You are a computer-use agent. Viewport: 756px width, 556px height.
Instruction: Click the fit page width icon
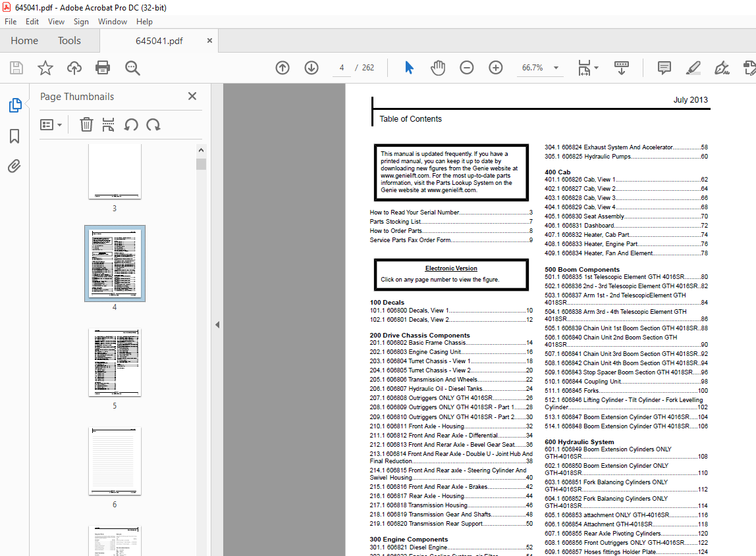584,68
